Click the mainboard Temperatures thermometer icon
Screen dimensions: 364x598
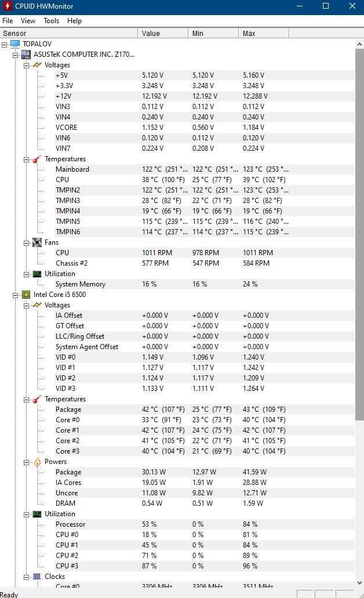point(37,159)
